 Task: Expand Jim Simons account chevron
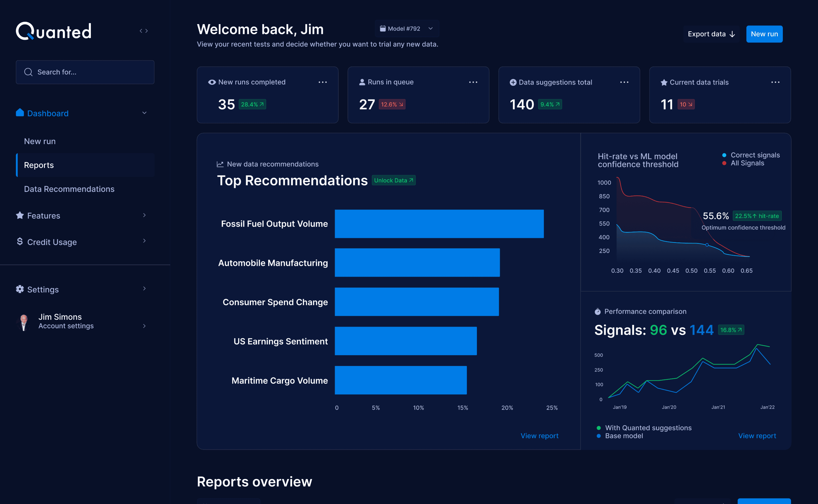coord(144,326)
